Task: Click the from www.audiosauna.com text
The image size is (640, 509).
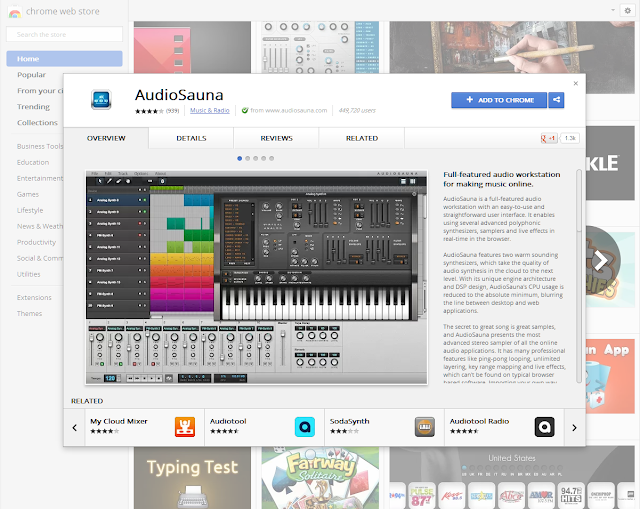Action: (289, 111)
